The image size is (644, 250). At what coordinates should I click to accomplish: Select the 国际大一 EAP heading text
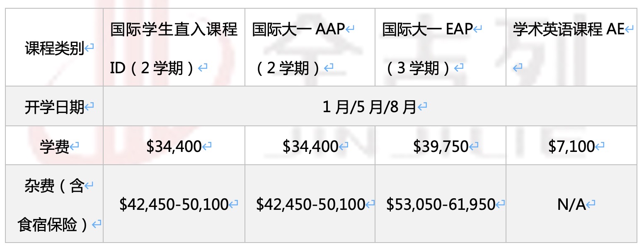coord(427,30)
